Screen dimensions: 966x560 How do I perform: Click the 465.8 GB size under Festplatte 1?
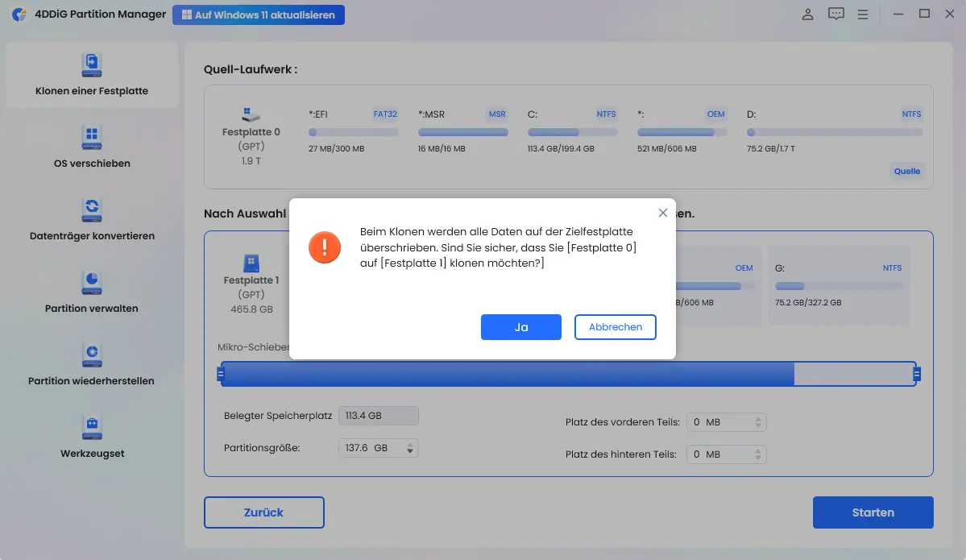pos(251,309)
